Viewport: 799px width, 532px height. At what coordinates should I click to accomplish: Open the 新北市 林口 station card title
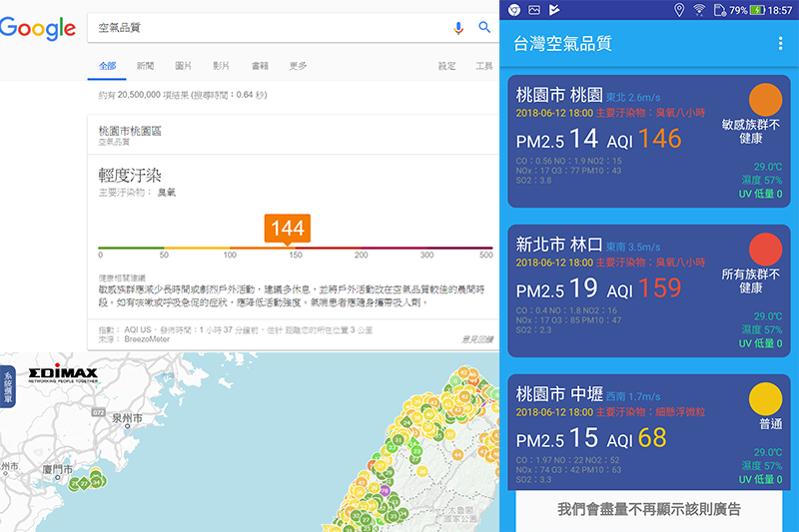[559, 245]
